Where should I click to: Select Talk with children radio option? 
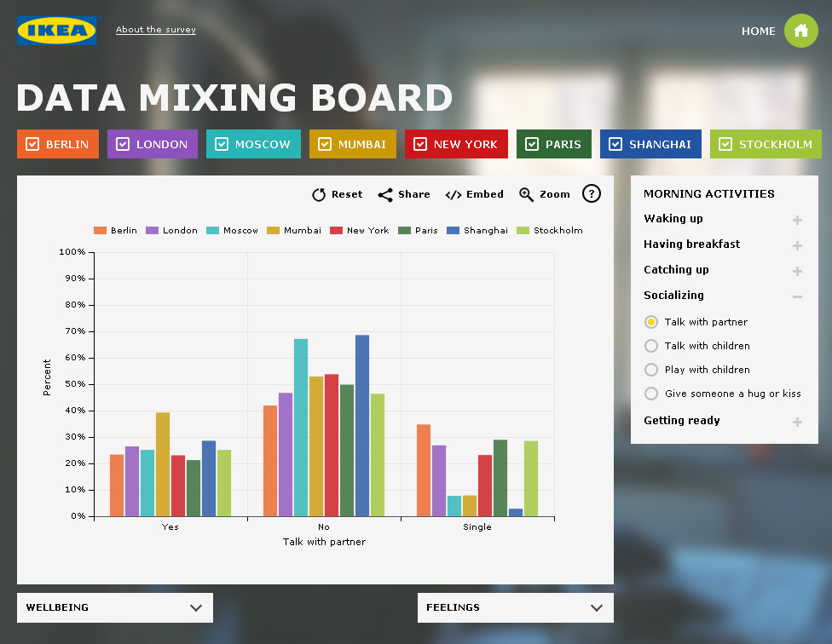[651, 346]
